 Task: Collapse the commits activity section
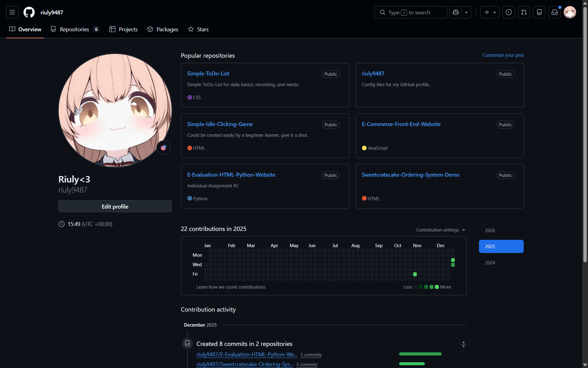click(x=463, y=344)
